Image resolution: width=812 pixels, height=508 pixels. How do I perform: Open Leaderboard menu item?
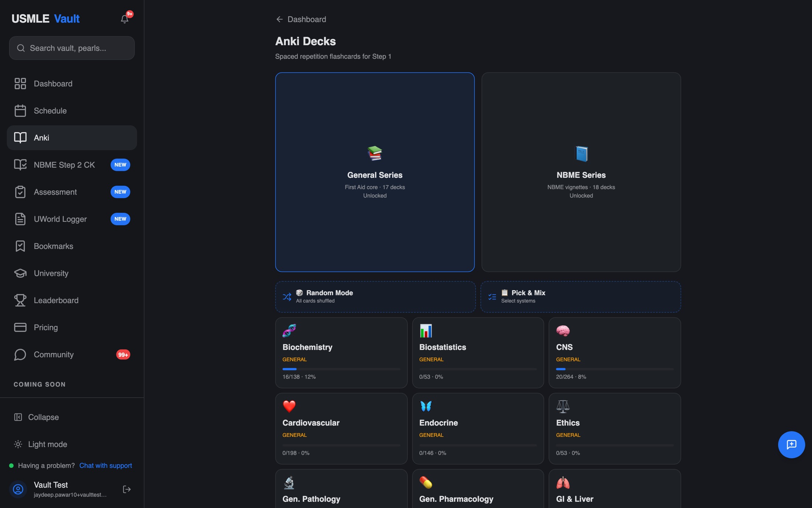pyautogui.click(x=72, y=300)
